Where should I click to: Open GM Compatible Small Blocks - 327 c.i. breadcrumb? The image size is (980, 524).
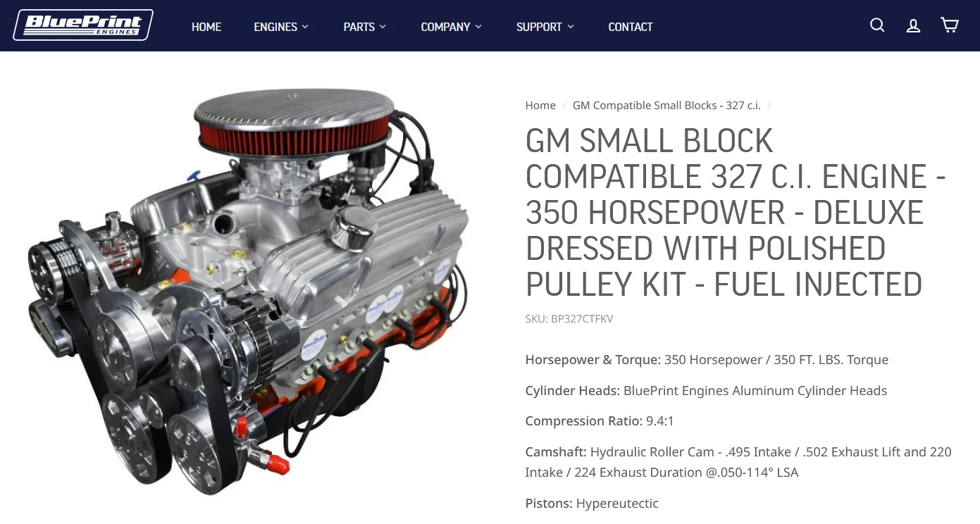[666, 106]
